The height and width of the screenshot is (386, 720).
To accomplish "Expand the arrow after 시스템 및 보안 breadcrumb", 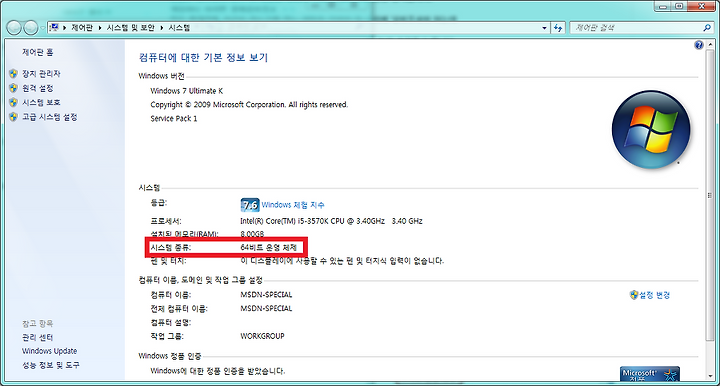I will pyautogui.click(x=162, y=28).
